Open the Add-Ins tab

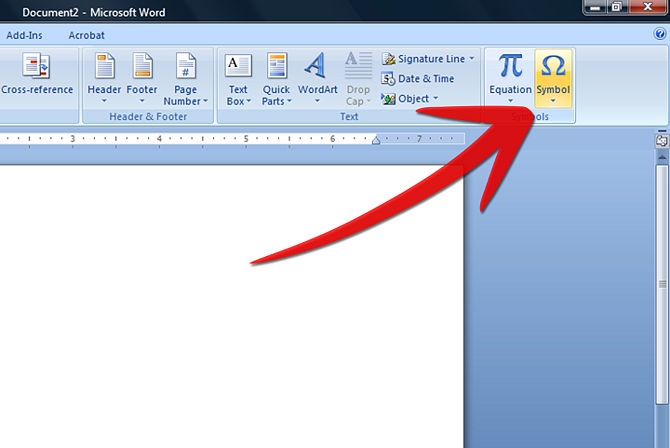click(x=24, y=35)
